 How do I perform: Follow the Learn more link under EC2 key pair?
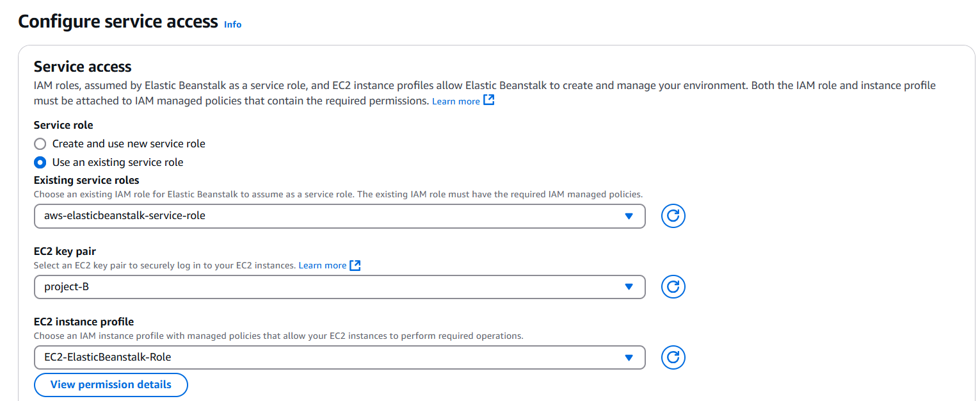click(x=322, y=265)
